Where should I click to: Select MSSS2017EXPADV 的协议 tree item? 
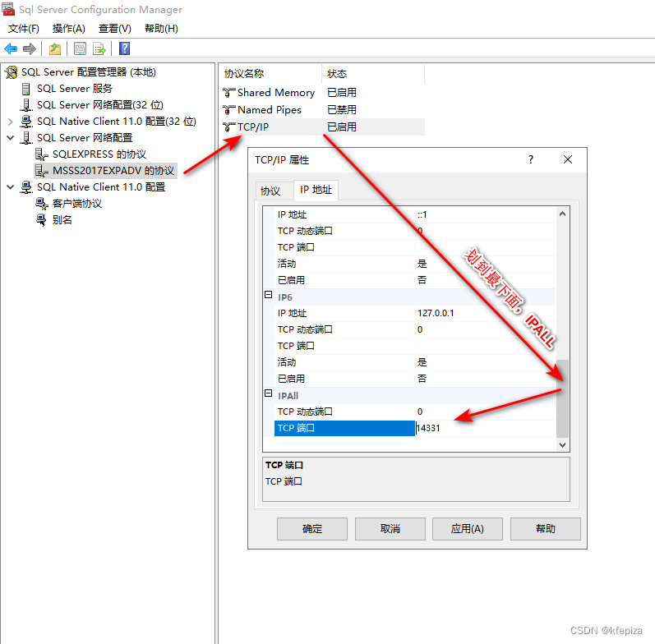(x=113, y=171)
